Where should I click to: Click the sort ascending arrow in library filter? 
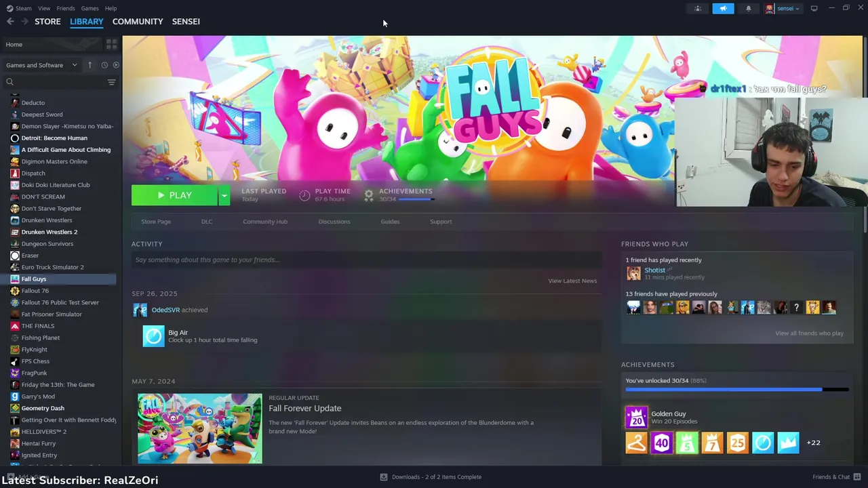tap(90, 65)
